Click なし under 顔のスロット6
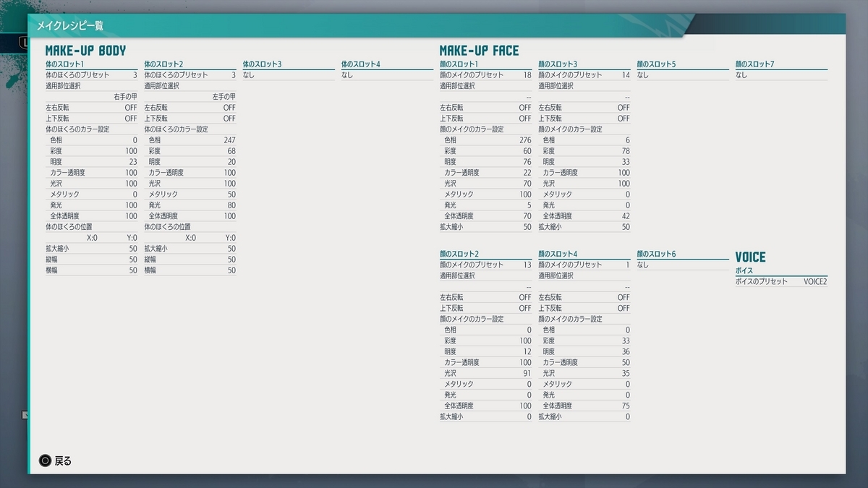The width and height of the screenshot is (868, 488). tap(643, 265)
